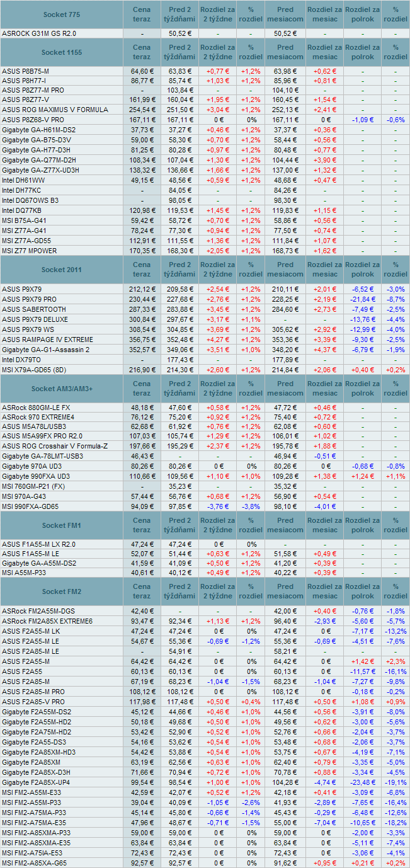Click the ASRock 880GM-LE FX product name
This screenshot has height=868, width=410.
[x=36, y=408]
